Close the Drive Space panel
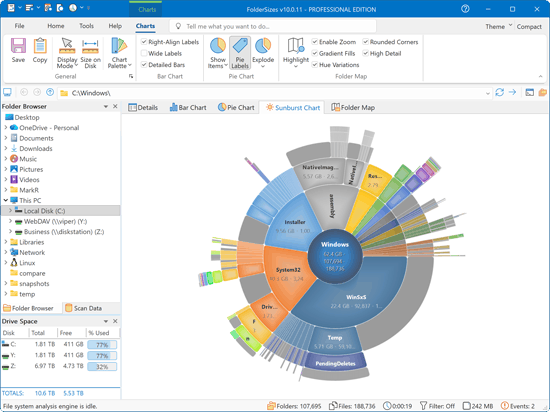This screenshot has height=412, width=550. [x=115, y=321]
